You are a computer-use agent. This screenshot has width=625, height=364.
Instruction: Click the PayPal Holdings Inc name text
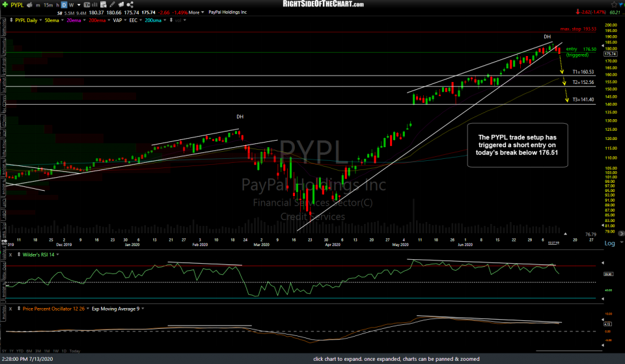(228, 12)
